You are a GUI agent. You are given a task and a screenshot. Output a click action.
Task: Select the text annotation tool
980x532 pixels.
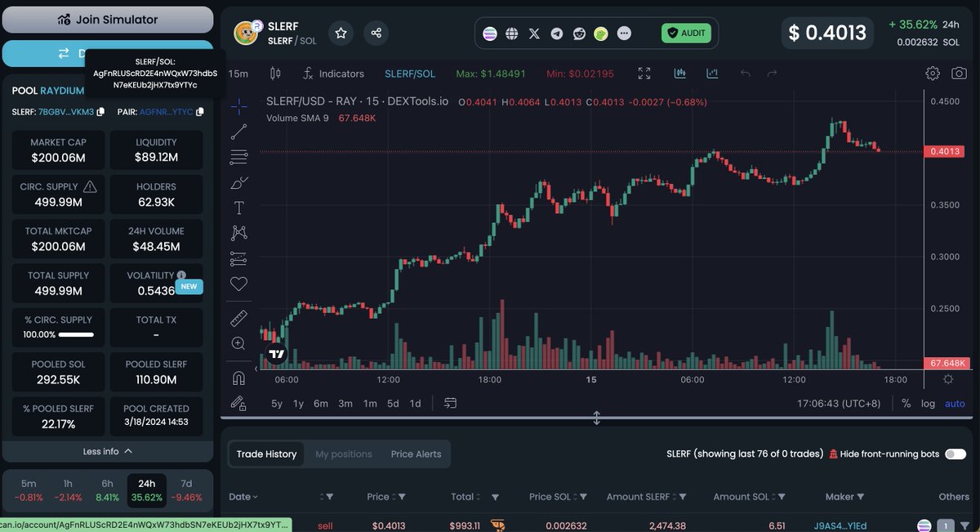[238, 208]
